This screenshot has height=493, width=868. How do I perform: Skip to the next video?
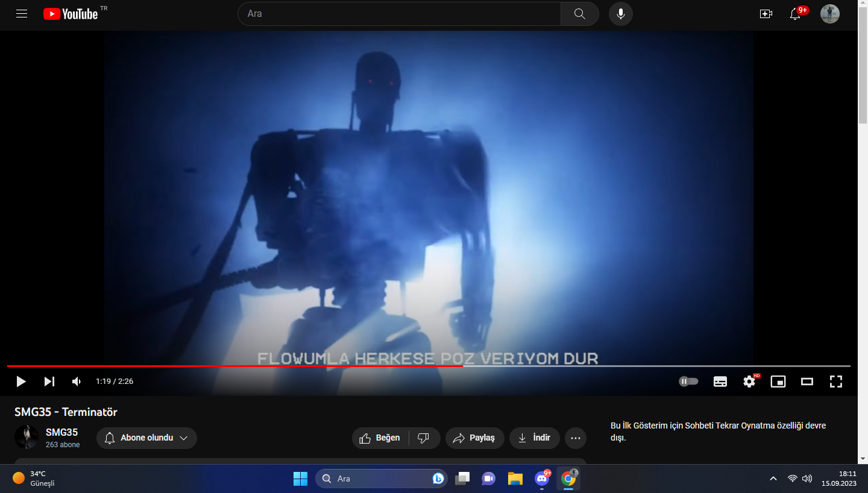coord(49,382)
